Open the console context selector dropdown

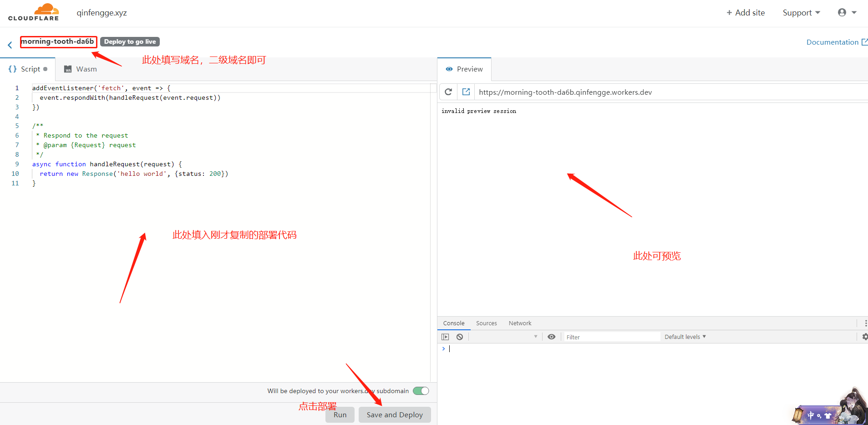pos(505,337)
